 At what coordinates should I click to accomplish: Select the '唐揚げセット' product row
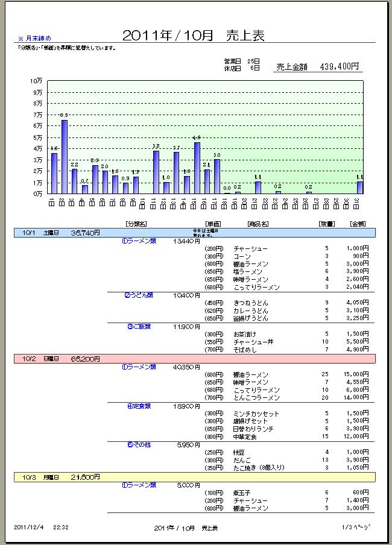pyautogui.click(x=286, y=421)
